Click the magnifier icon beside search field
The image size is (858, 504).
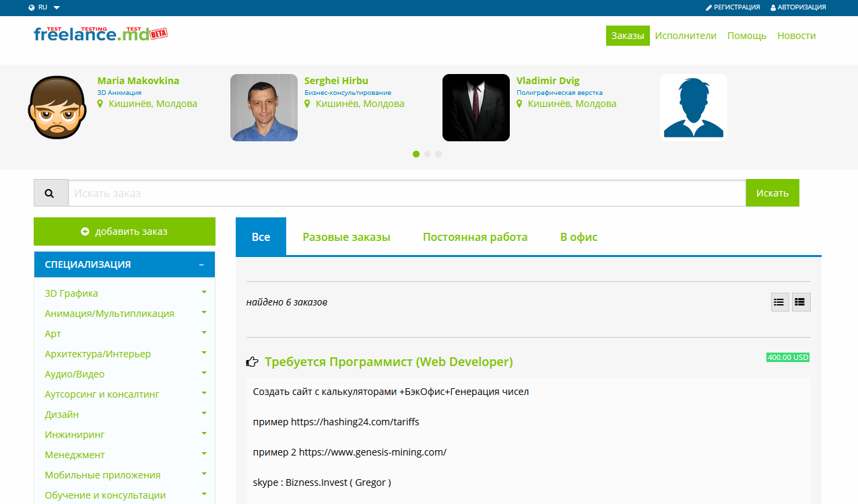click(x=50, y=193)
